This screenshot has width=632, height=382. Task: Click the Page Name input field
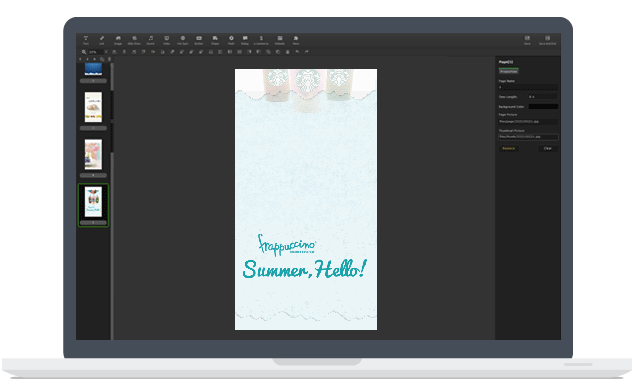click(528, 87)
